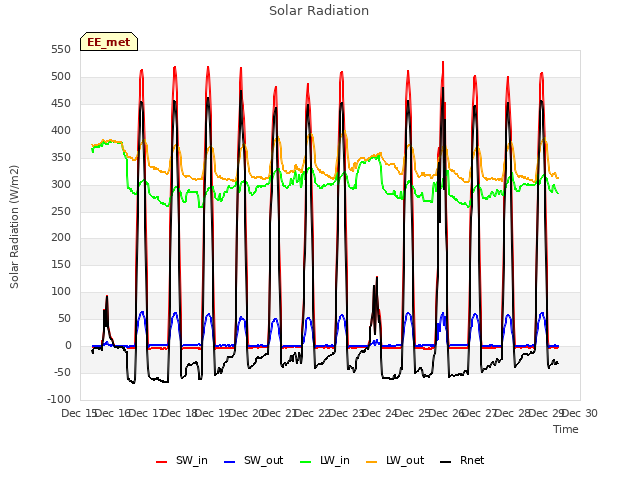The height and width of the screenshot is (480, 640).
Task: Click the 450 y-axis tick label
Action: (x=61, y=104)
